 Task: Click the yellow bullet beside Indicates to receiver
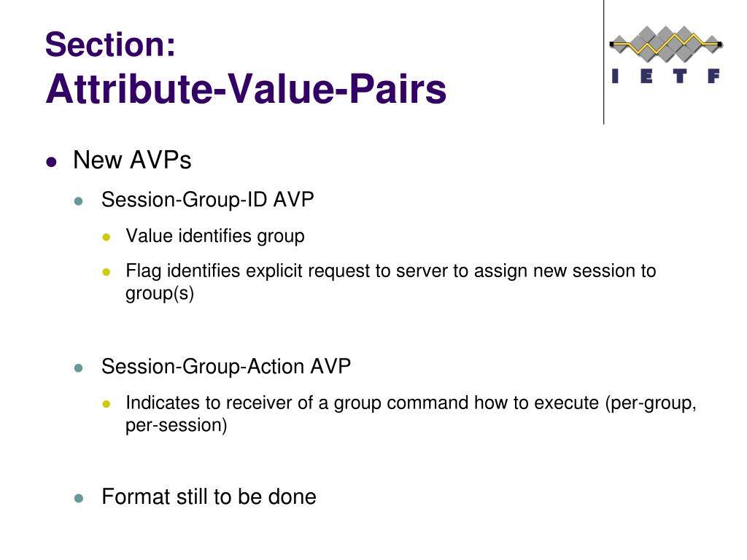107,404
